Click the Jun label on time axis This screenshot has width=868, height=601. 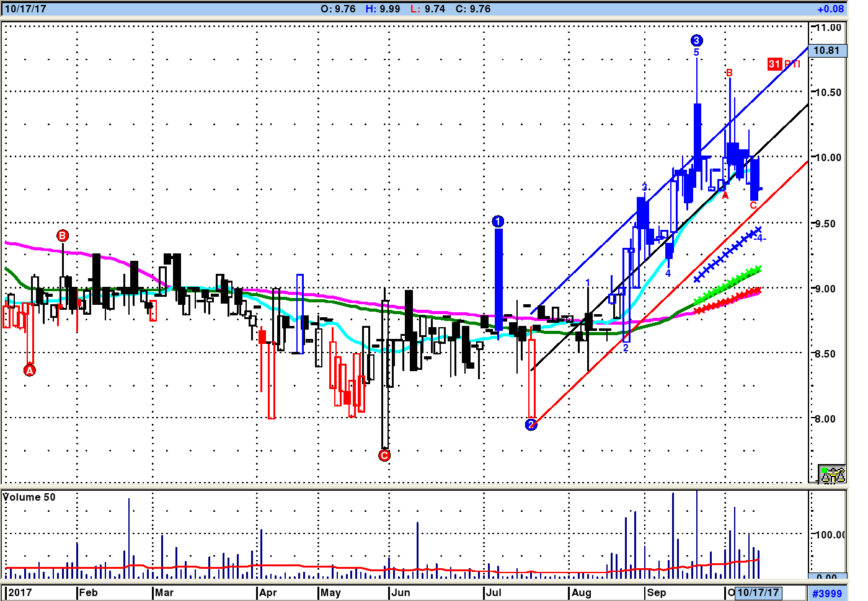pos(401,592)
